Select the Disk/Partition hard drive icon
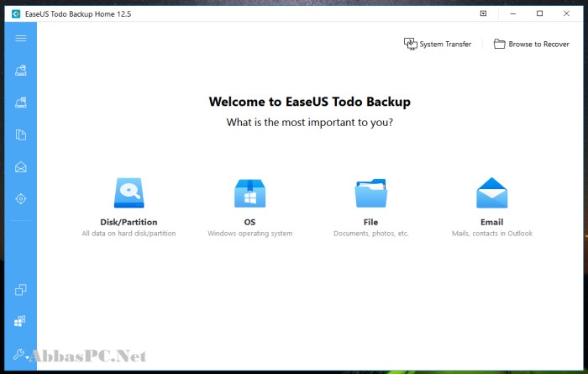This screenshot has height=374, width=588. tap(129, 192)
